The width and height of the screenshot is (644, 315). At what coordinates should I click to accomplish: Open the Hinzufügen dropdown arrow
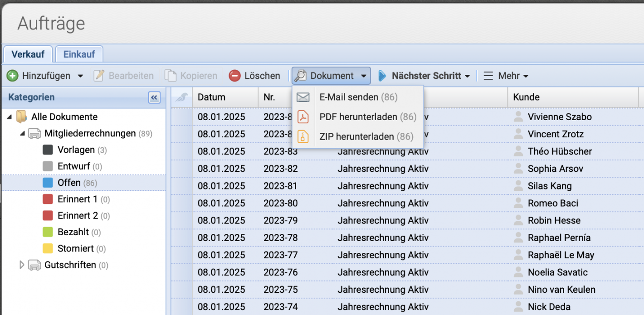[80, 76]
